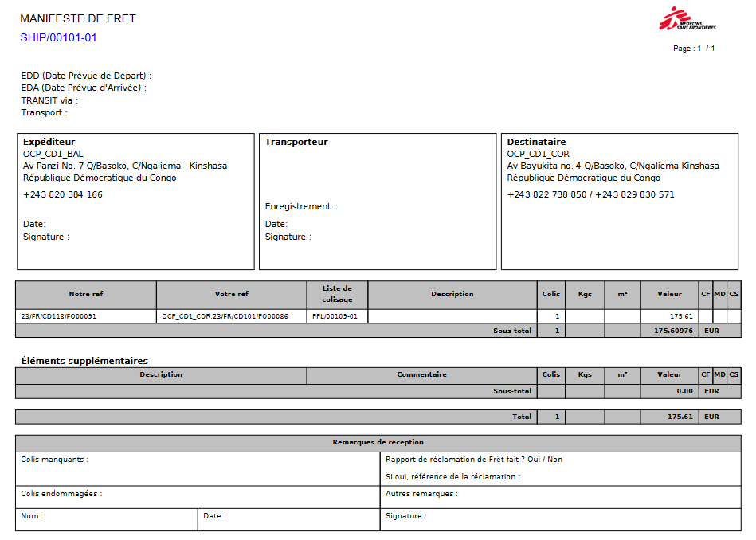Click the MANIFESTE DE FRET title
Screen dimensions: 756x540
point(78,18)
